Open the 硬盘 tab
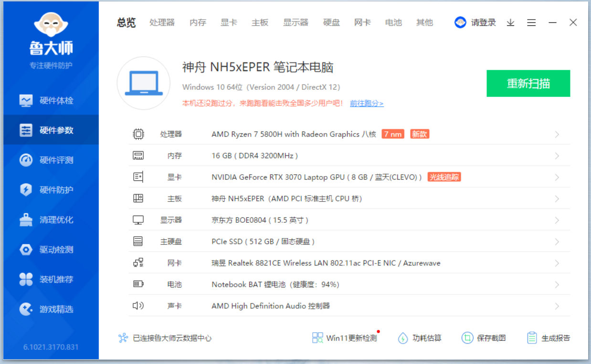Image resolution: width=591 pixels, height=364 pixels. pos(331,22)
